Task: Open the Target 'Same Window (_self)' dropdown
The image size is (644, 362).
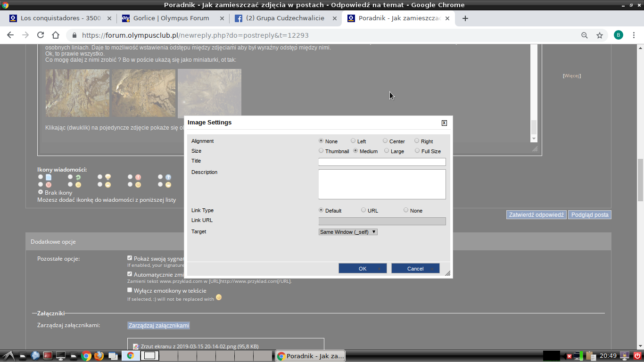Action: (348, 232)
